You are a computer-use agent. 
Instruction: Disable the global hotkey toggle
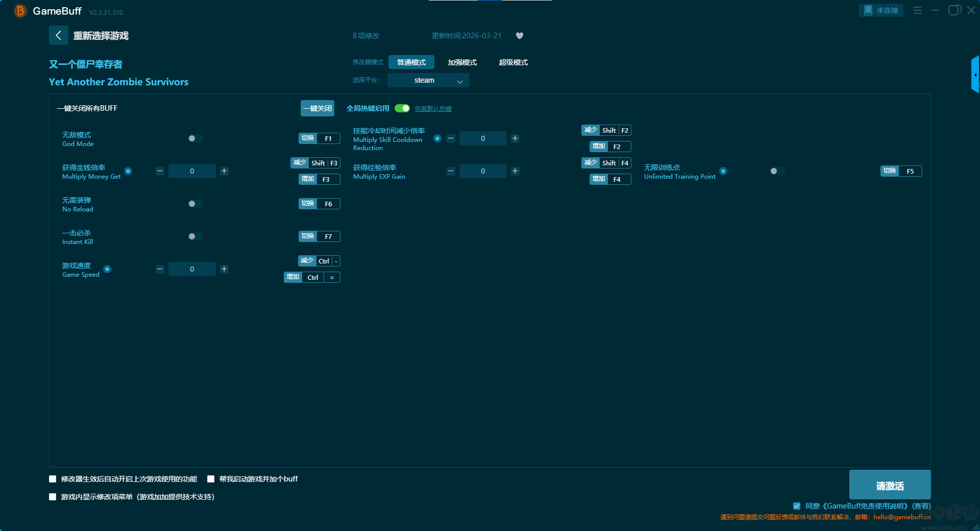tap(402, 108)
